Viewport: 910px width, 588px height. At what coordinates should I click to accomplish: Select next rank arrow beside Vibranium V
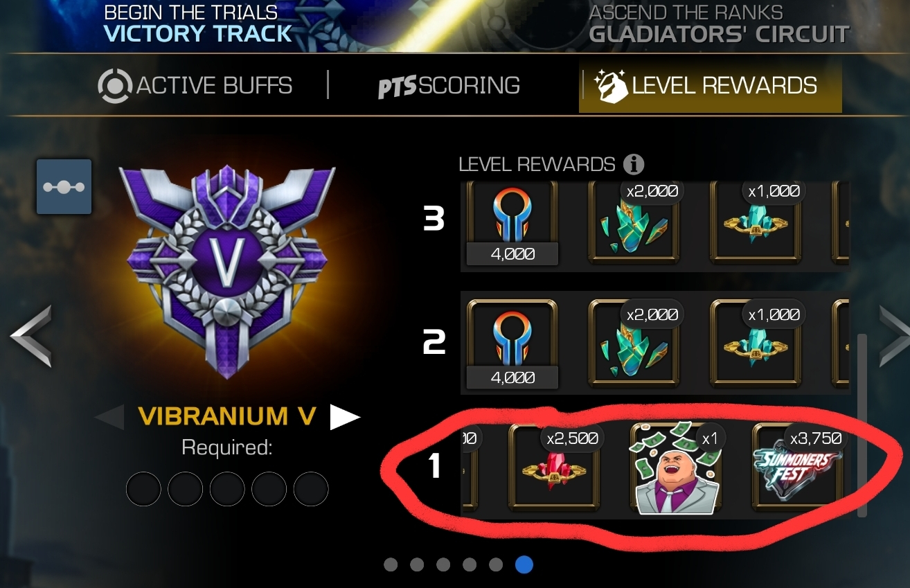pos(345,416)
